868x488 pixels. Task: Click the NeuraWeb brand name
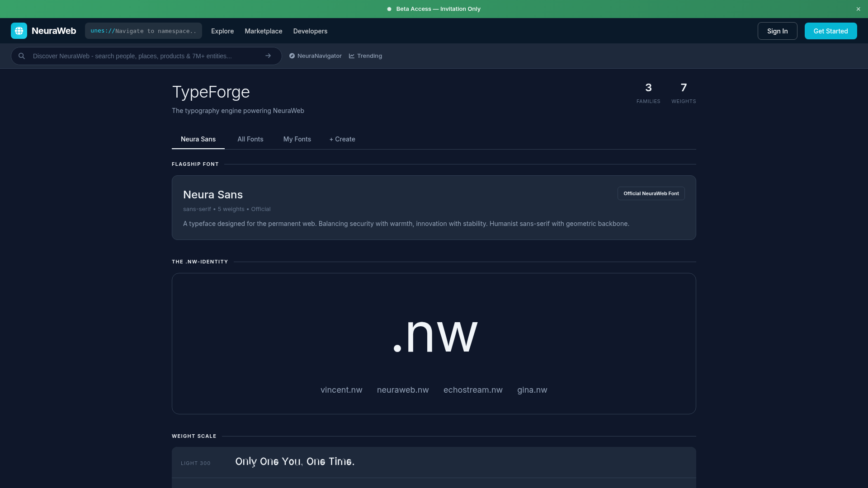(x=54, y=31)
